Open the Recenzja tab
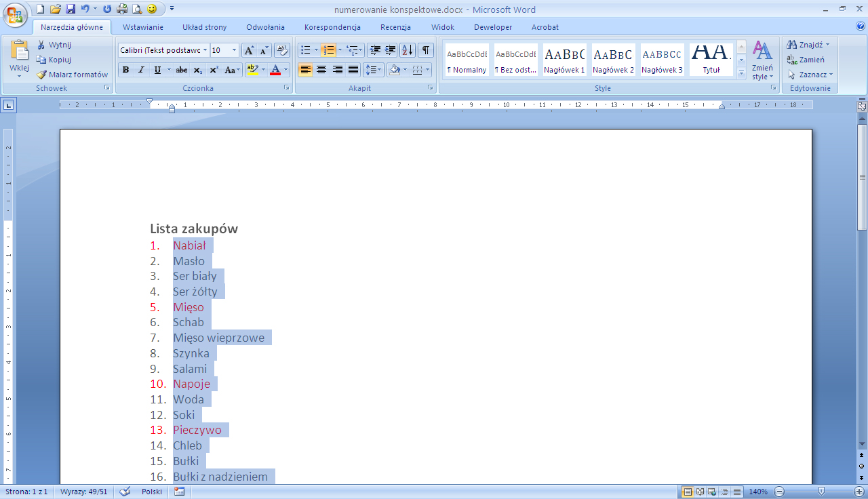Image resolution: width=868 pixels, height=499 pixels. coord(395,27)
